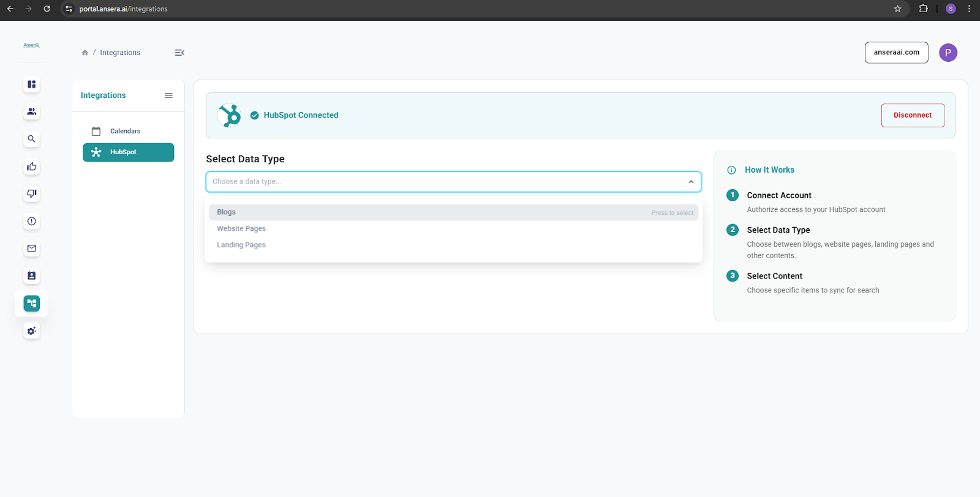Viewport: 980px width, 497px height.
Task: Open the thumbs-down feedback sidebar icon
Action: click(32, 193)
